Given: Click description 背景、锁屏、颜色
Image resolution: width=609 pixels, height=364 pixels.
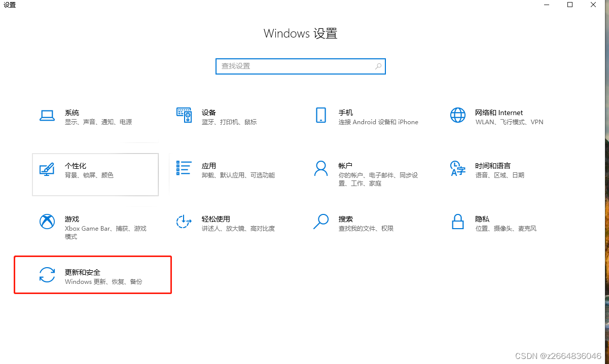Looking at the screenshot, I should pos(89,175).
